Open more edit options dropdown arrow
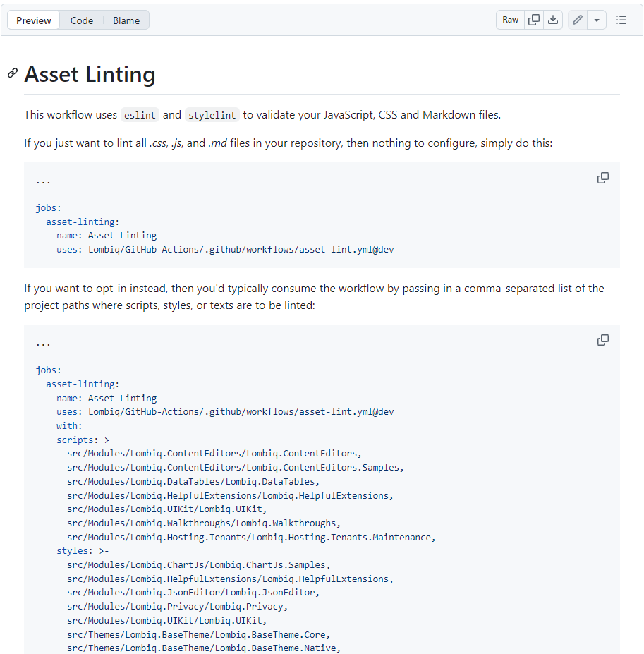 pos(597,20)
